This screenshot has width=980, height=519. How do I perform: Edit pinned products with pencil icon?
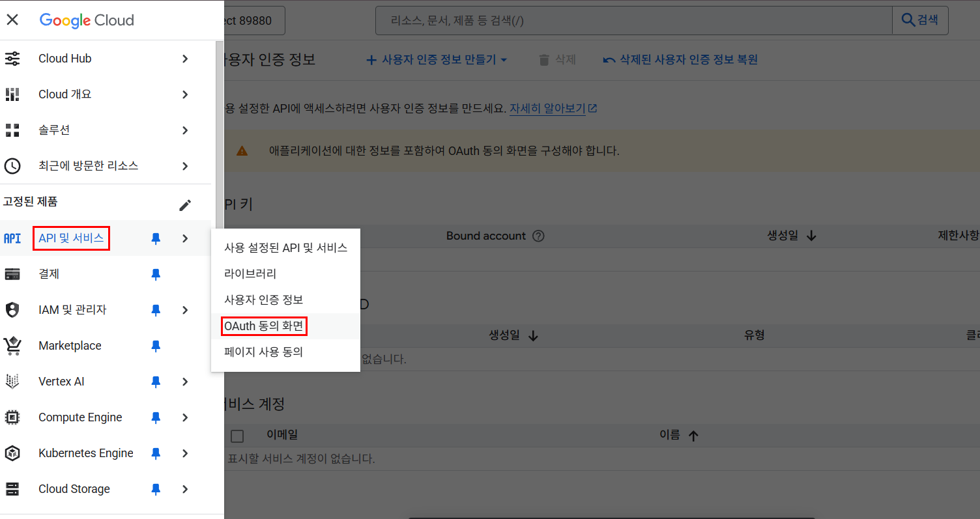(x=185, y=205)
